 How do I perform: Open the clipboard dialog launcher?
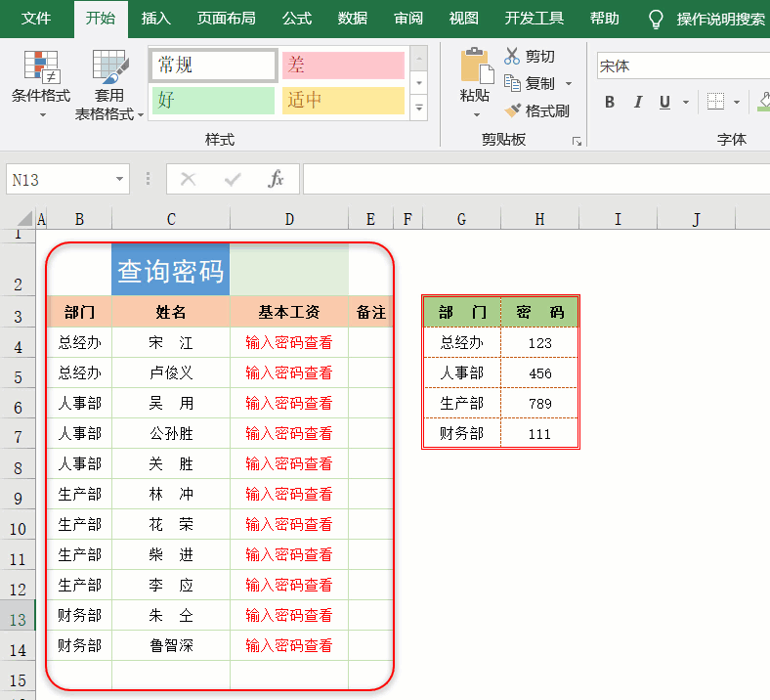coord(577,142)
